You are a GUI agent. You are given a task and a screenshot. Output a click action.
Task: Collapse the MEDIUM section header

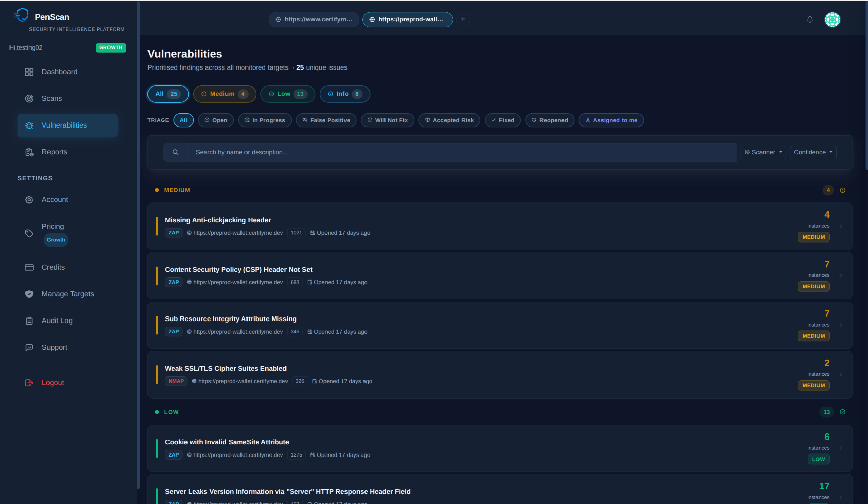coord(500,190)
